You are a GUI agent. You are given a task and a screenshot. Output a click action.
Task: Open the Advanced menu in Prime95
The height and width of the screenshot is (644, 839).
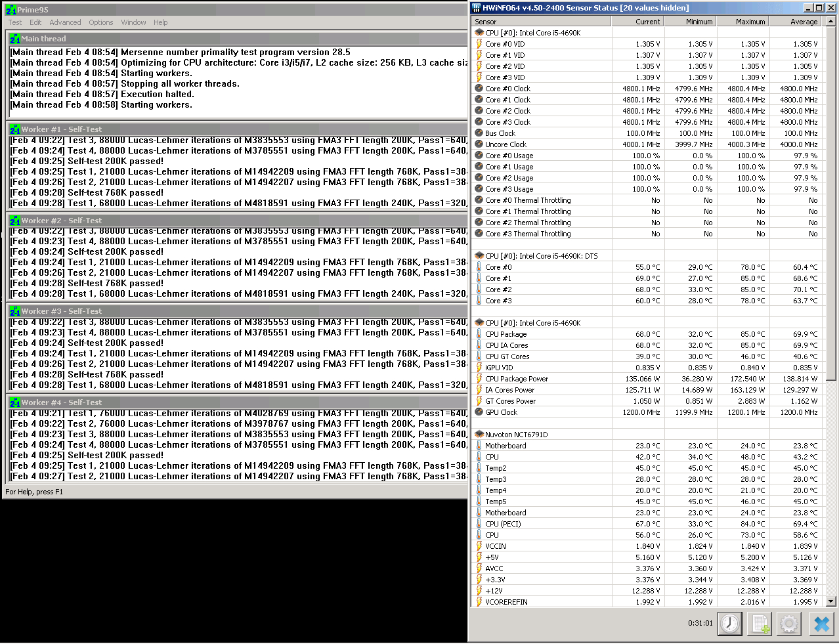click(65, 22)
